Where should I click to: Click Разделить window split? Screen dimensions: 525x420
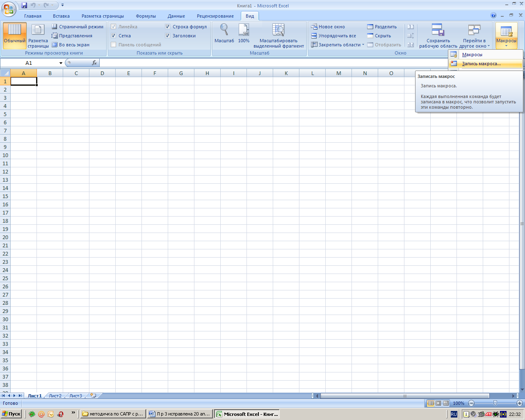382,27
